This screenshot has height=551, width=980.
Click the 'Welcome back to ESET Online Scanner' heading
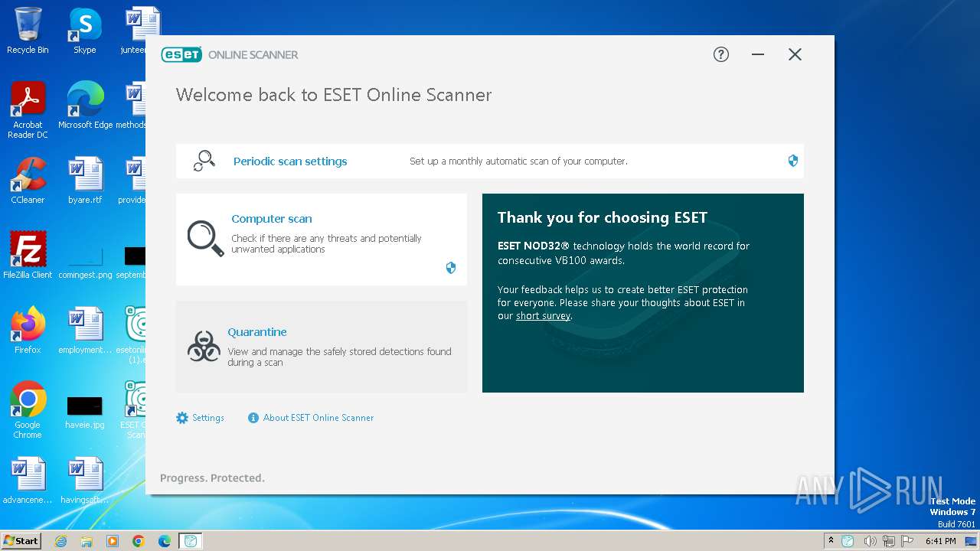(x=334, y=95)
